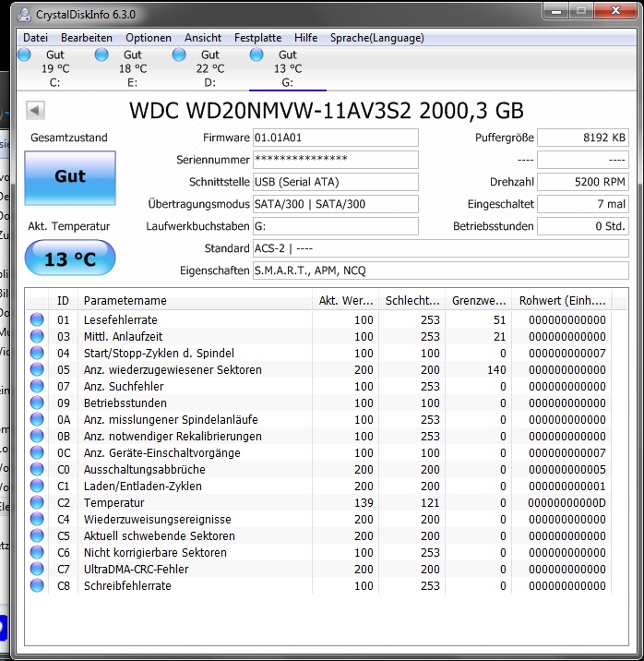Screen dimensions: 644x661
Task: Click raw value '00000000000D' in Temperatur row
Action: pos(566,502)
